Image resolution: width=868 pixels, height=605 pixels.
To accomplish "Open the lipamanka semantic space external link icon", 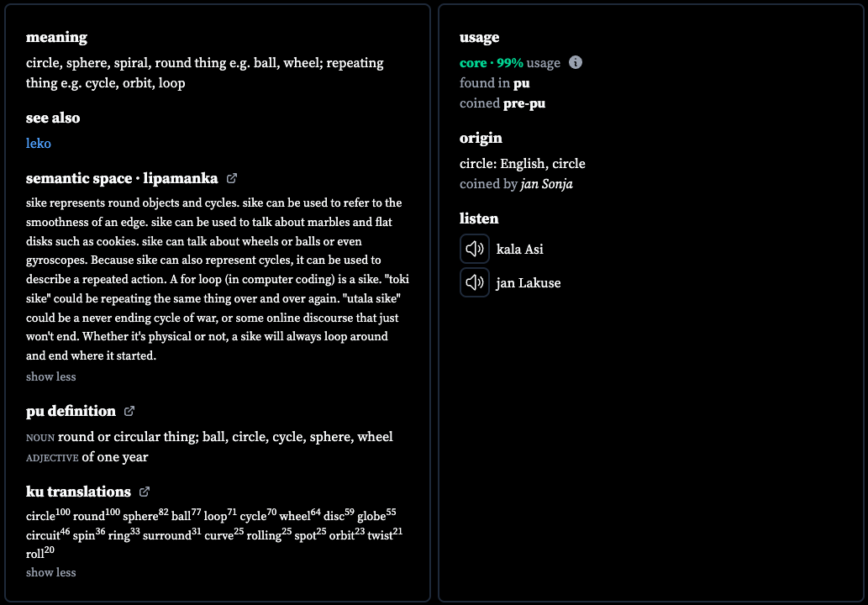I will (231, 178).
